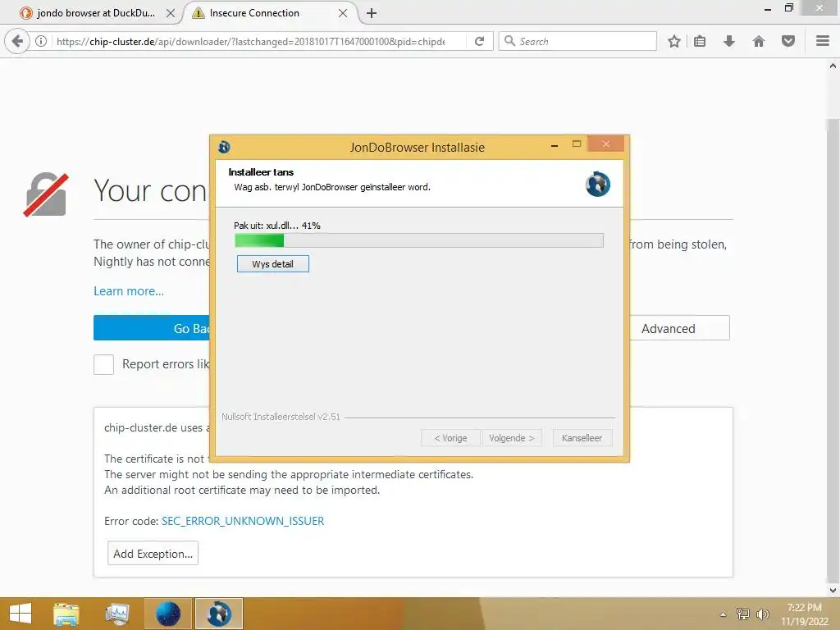This screenshot has width=840, height=630.
Task: Click the greyed Volgende button
Action: 512,438
